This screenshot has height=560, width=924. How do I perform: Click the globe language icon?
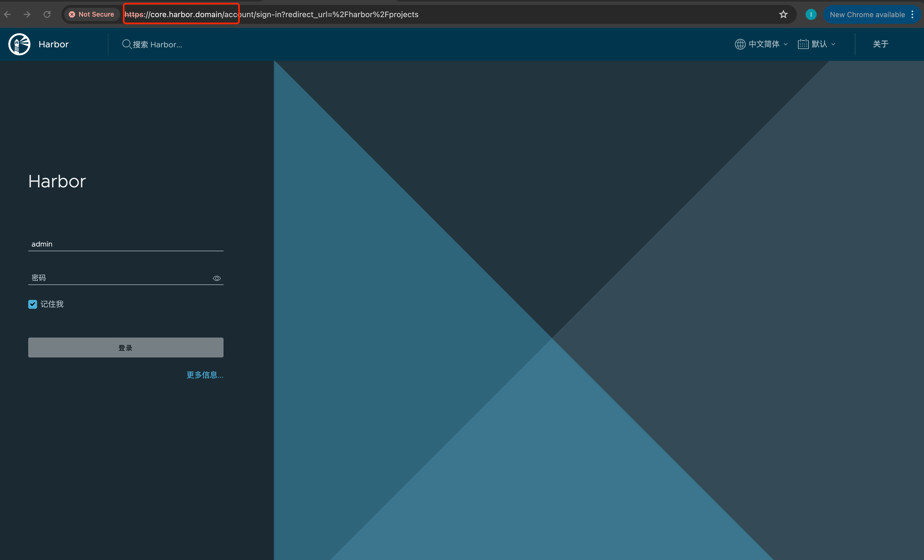[740, 44]
